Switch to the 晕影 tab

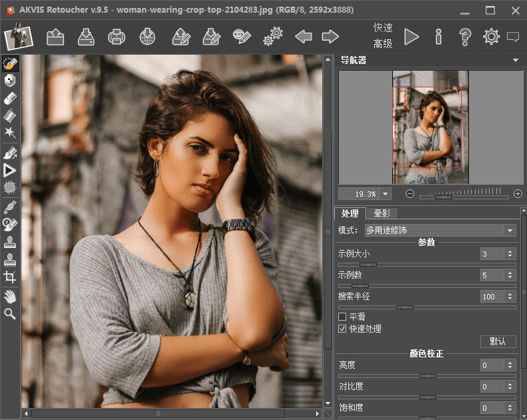[382, 213]
